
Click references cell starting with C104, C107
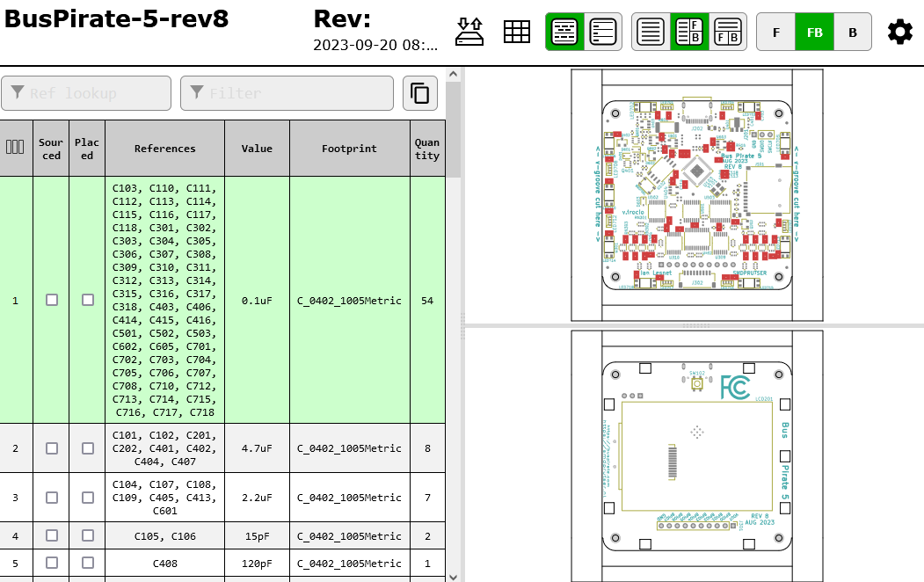(165, 498)
